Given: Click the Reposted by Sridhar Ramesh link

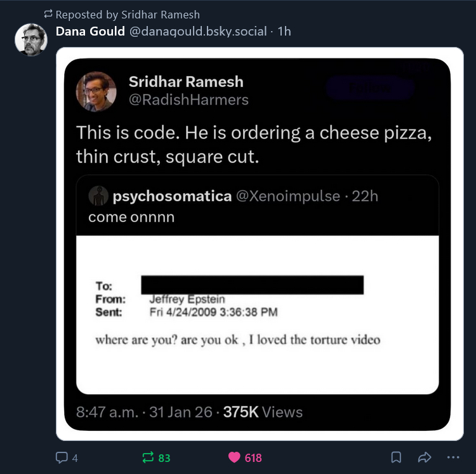Looking at the screenshot, I should point(127,14).
